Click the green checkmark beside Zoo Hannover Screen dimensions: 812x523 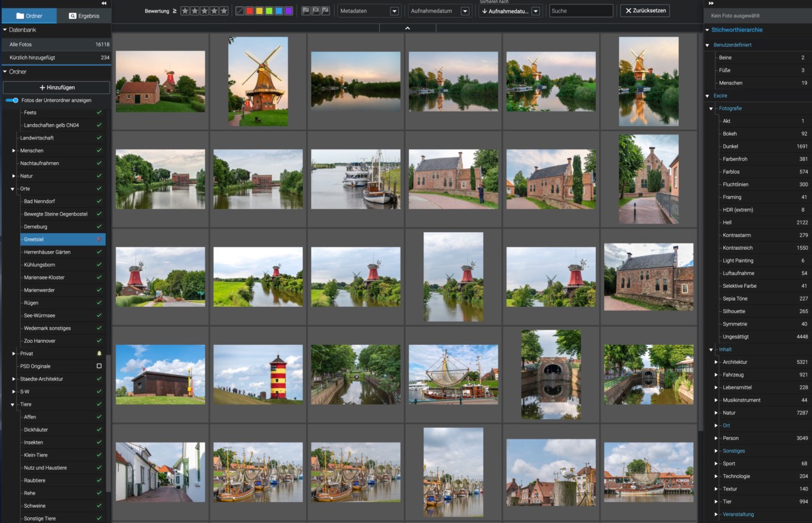[99, 340]
